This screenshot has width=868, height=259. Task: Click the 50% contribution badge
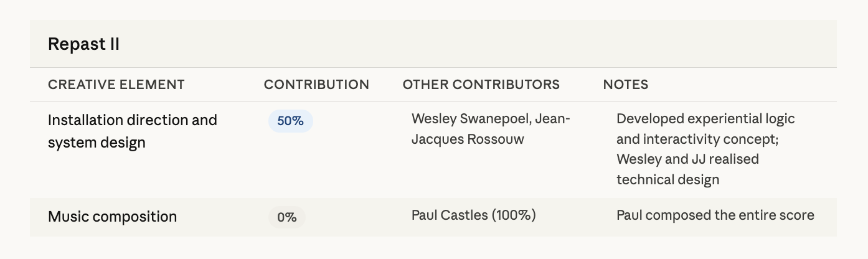[x=290, y=121]
